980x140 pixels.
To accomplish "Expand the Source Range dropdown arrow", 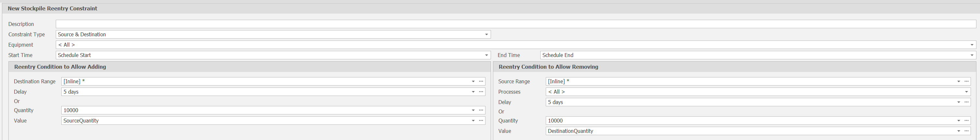I will 958,81.
